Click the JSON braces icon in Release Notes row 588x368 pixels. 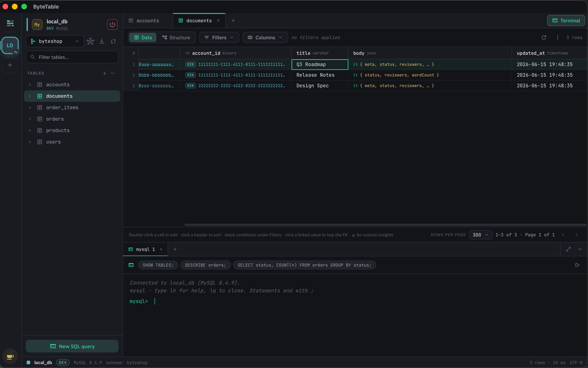coord(355,75)
